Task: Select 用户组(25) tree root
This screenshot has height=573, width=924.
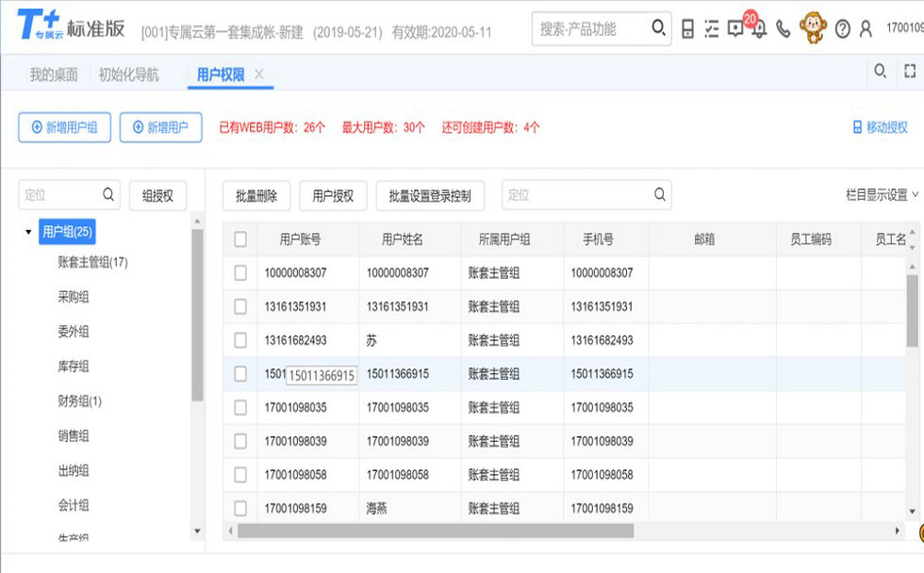Action: pos(67,232)
